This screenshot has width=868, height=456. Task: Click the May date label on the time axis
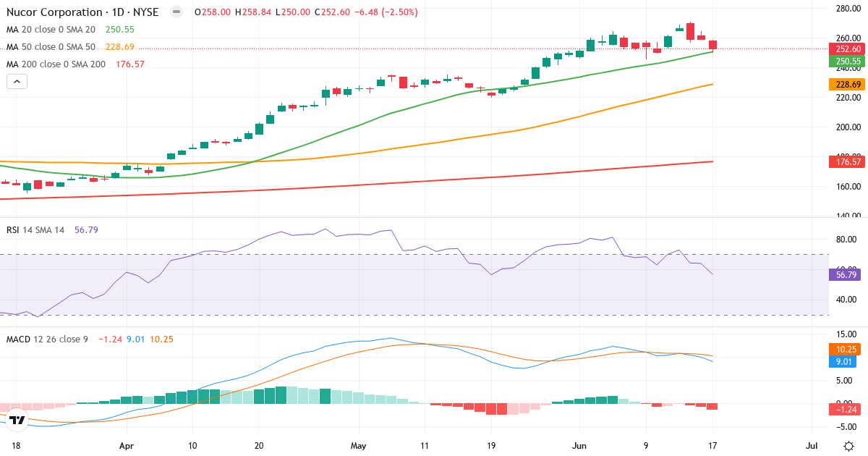pos(359,446)
